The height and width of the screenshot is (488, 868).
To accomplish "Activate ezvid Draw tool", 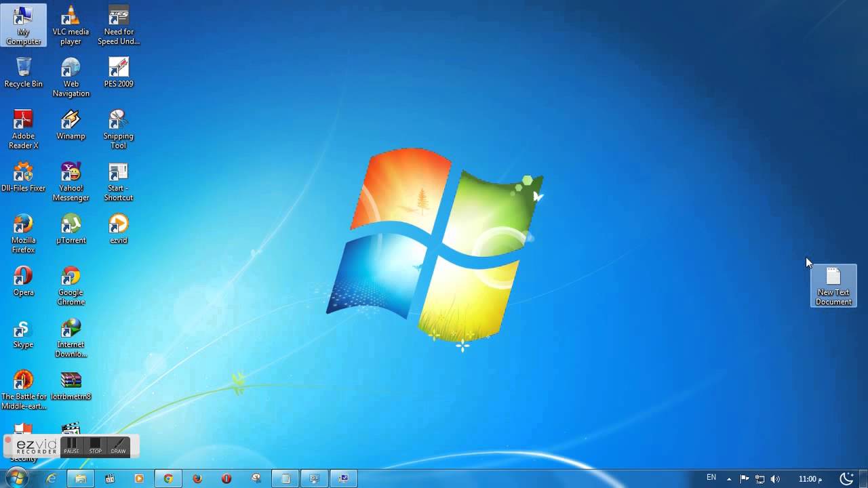I will (118, 446).
